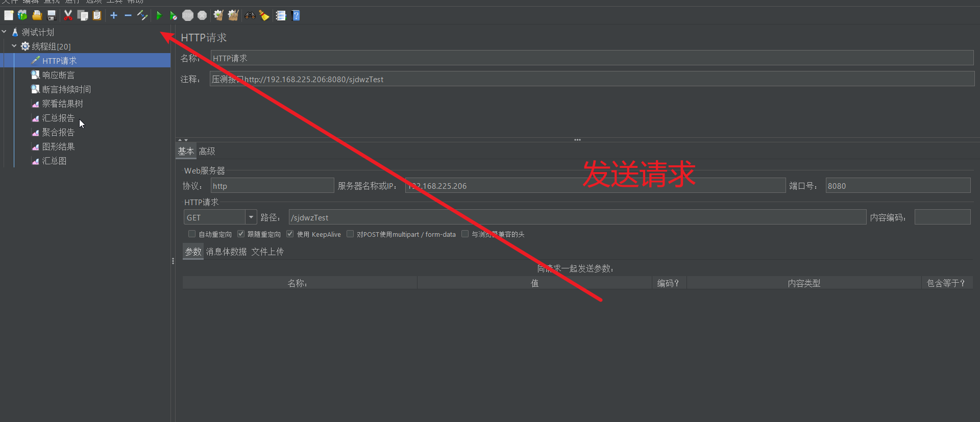Select the 线程组[20] node

tap(51, 46)
